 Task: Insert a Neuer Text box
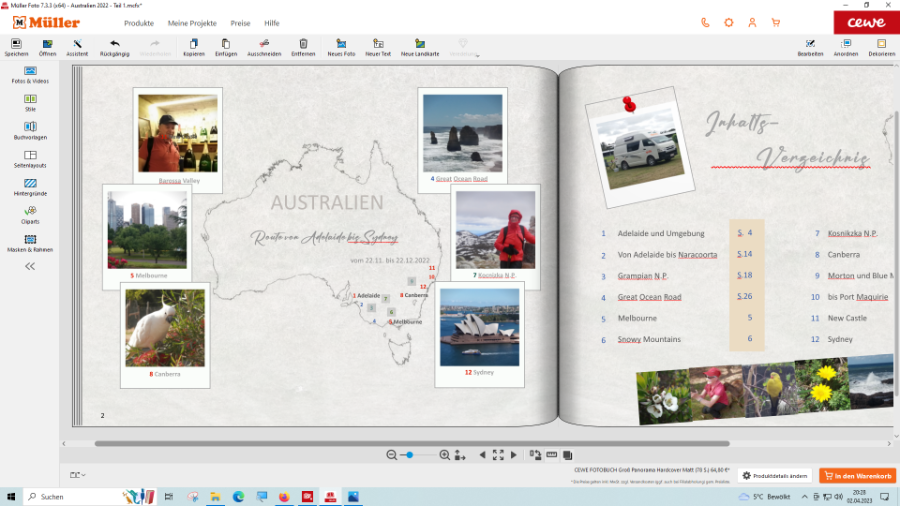[x=378, y=46]
